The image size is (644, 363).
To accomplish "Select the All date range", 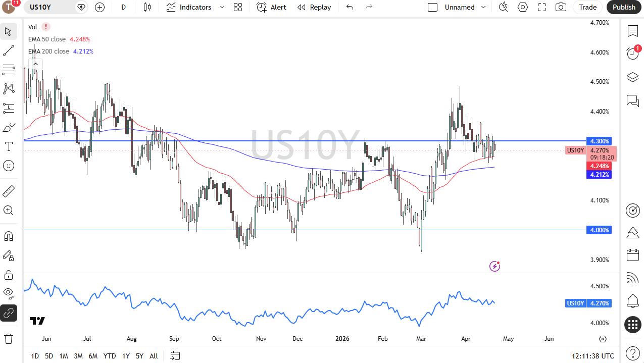I will click(154, 356).
